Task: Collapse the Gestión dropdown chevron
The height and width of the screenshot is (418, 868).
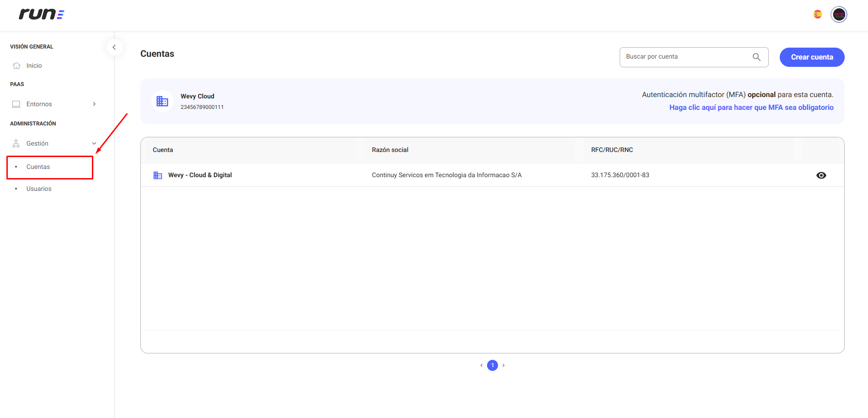Action: pos(94,143)
